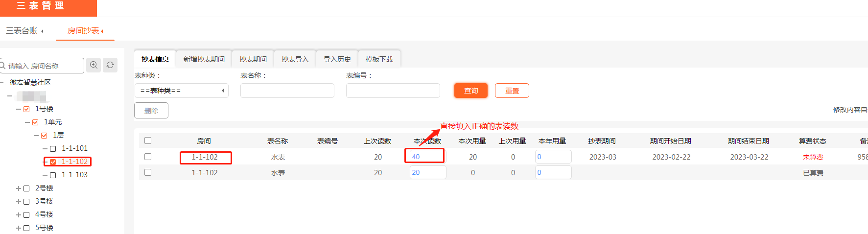Check the 1-1-101 room checkbox

pyautogui.click(x=53, y=149)
